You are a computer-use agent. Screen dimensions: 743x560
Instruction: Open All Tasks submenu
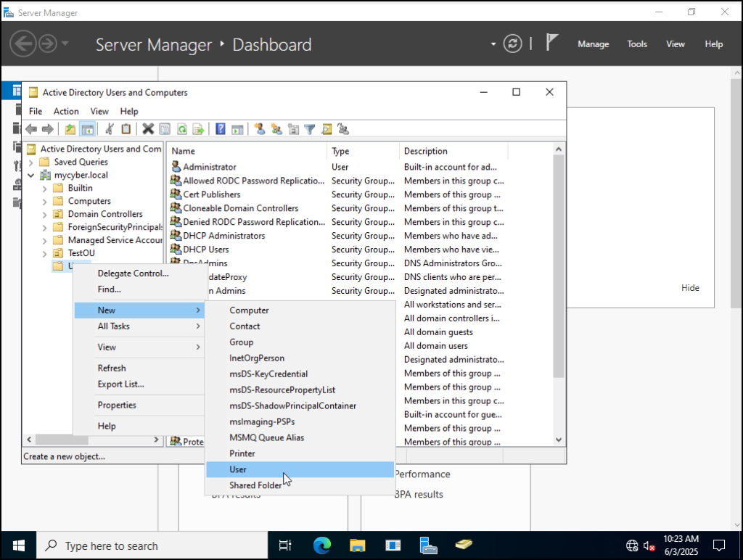click(x=139, y=326)
